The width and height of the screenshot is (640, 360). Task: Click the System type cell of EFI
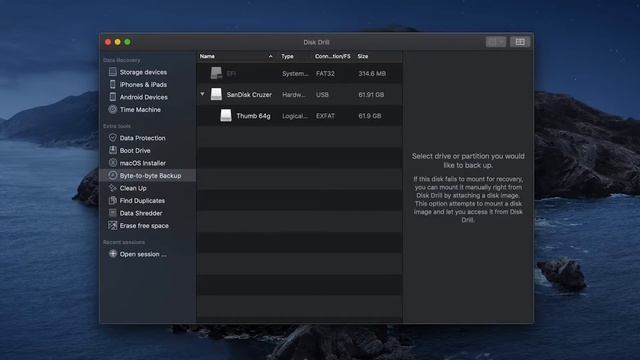point(295,74)
